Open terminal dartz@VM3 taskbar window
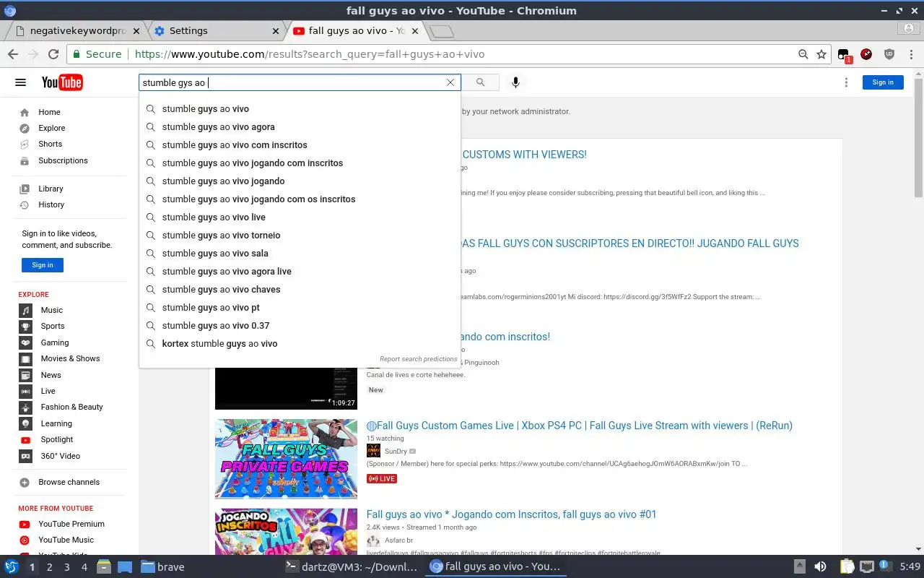The width and height of the screenshot is (924, 578). click(x=352, y=567)
